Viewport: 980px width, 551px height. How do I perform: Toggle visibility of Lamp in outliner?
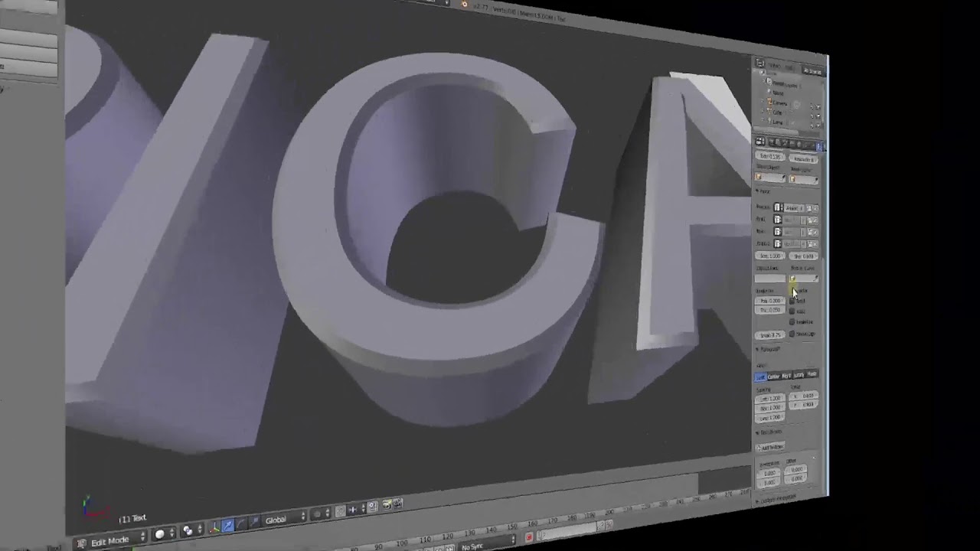[x=812, y=126]
